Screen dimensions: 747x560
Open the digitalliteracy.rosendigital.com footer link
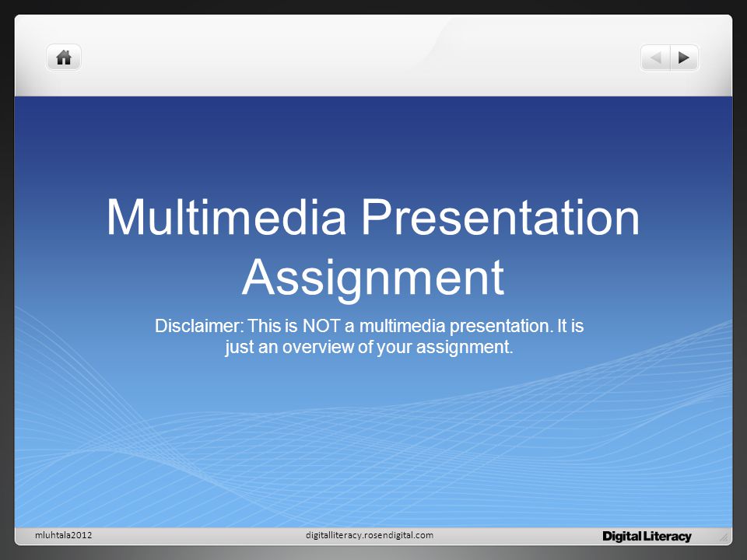(x=370, y=535)
